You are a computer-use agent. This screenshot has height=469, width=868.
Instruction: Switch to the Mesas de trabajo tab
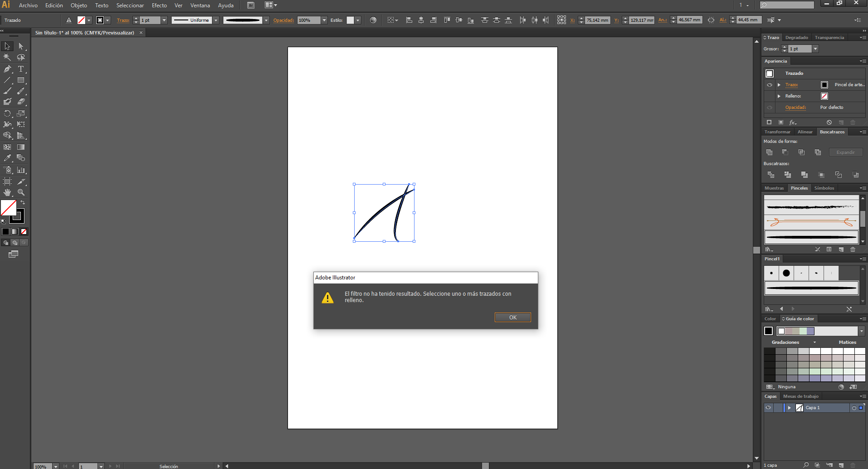click(x=801, y=396)
